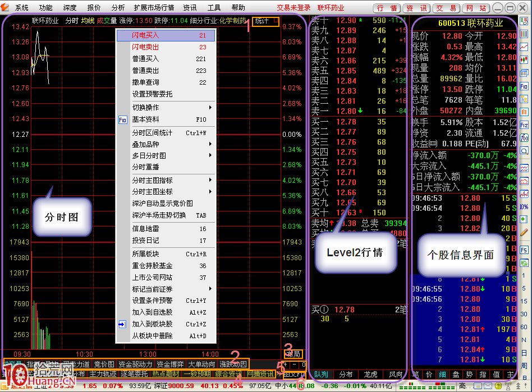
Task: Click the magnifier search icon in sidebar
Action: [524, 151]
